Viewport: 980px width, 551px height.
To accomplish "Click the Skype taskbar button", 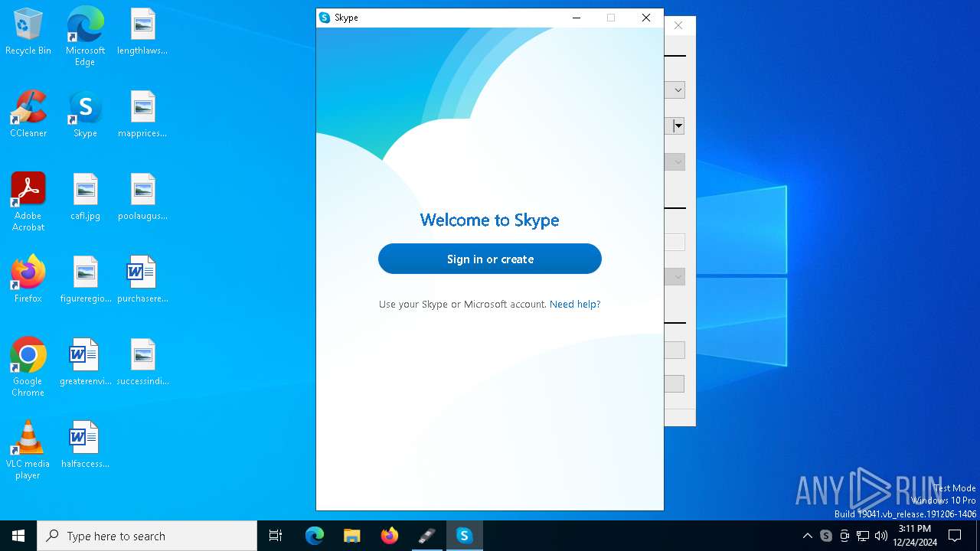I will [x=464, y=536].
